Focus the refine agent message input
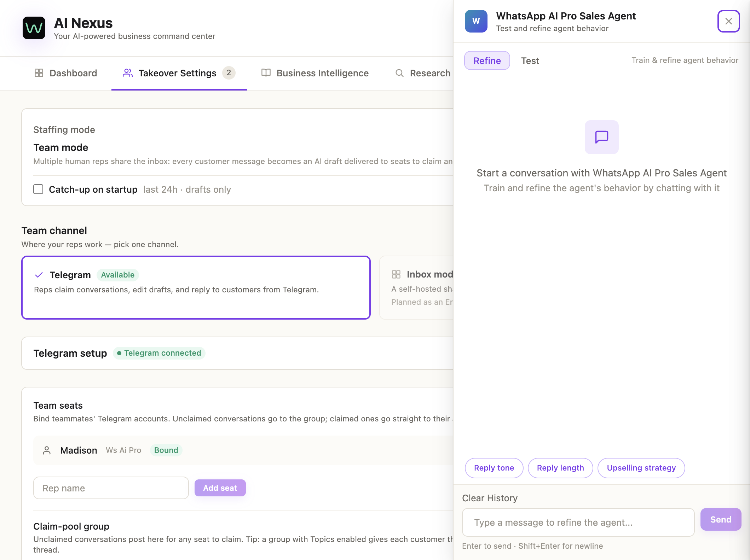The width and height of the screenshot is (750, 560). [x=578, y=522]
